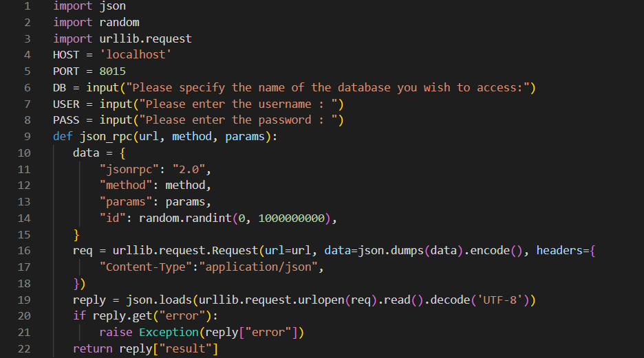
Task: Click the json_rpc function name
Action: coord(106,137)
